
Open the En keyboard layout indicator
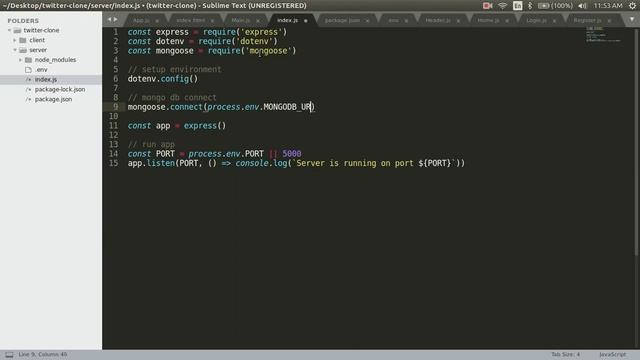click(x=518, y=6)
